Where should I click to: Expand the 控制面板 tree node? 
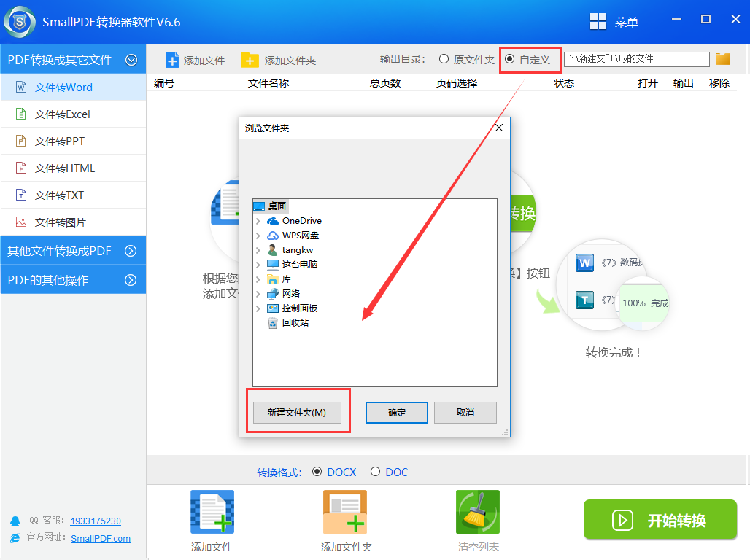point(258,308)
